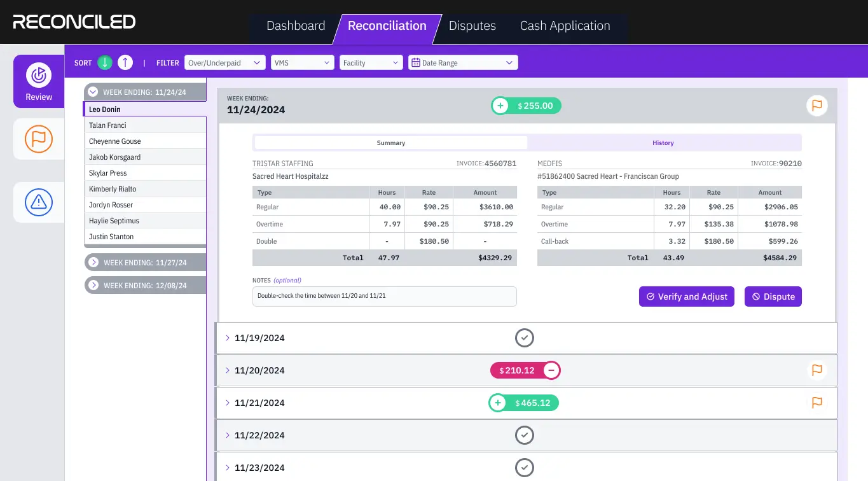868x481 pixels.
Task: Click flag icon on 11/20/2024 row
Action: tap(817, 370)
